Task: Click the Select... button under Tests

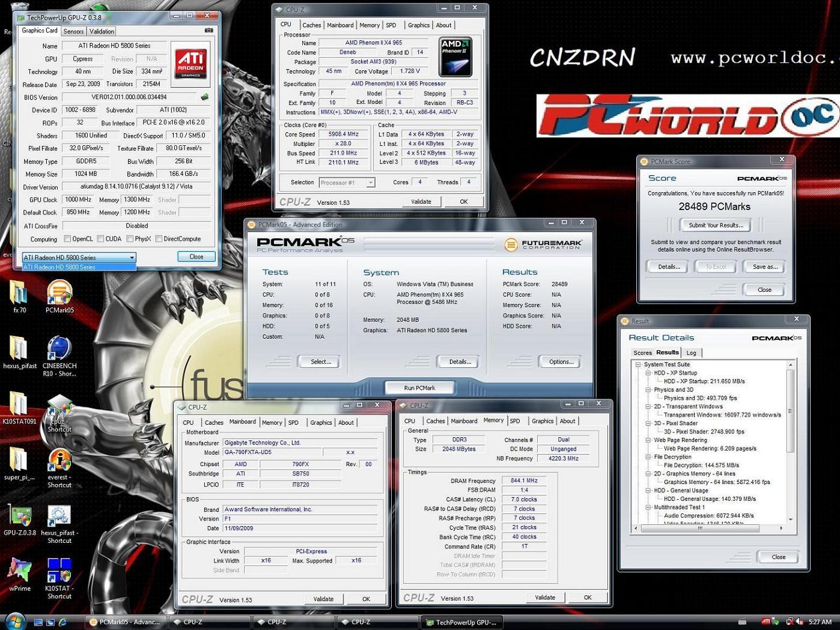Action: tap(320, 362)
